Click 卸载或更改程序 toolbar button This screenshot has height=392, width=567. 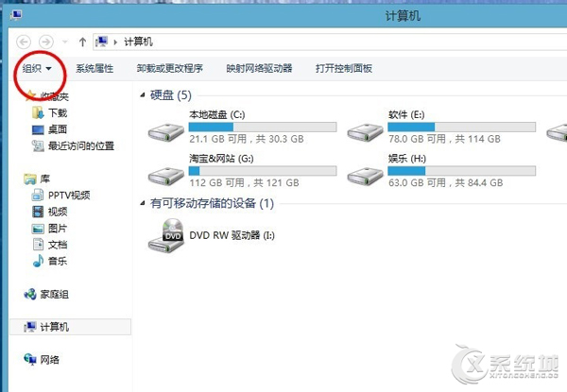pos(169,68)
